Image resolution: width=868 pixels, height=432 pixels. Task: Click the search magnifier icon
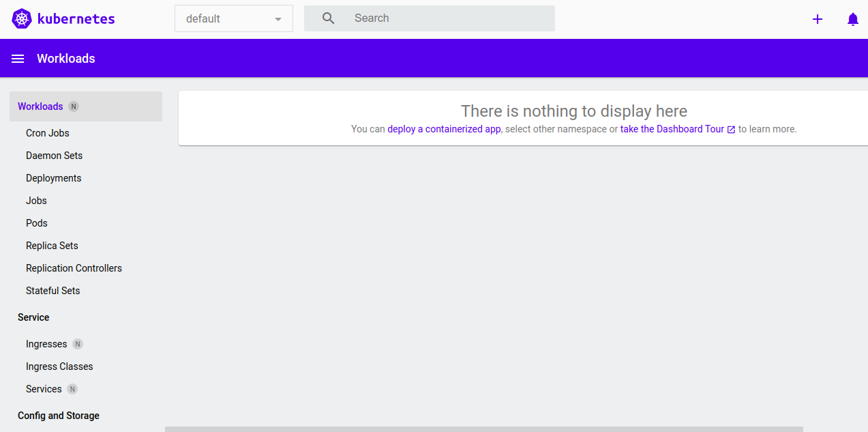tap(329, 18)
